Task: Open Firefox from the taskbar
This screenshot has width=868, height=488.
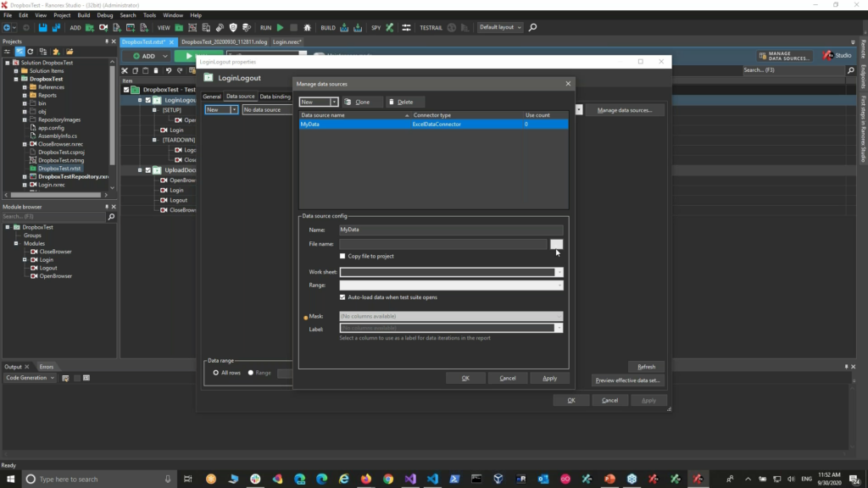Action: [x=366, y=480]
